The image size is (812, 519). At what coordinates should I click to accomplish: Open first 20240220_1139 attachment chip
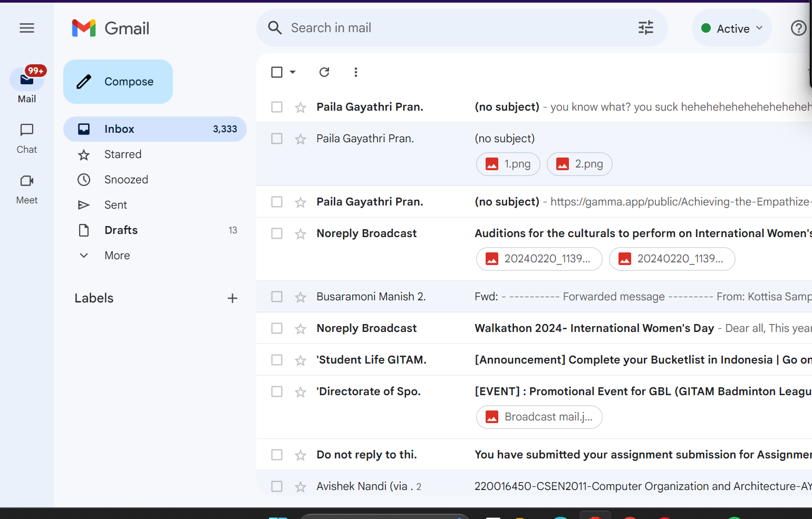point(539,259)
